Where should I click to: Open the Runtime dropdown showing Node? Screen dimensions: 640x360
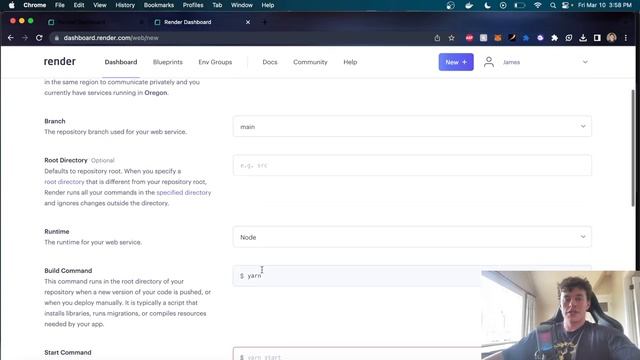pyautogui.click(x=412, y=237)
